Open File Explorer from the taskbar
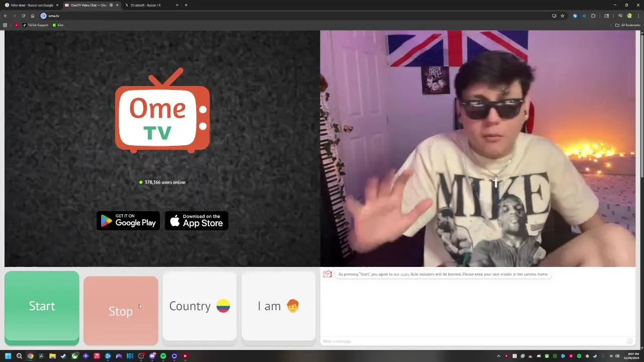 click(x=52, y=356)
